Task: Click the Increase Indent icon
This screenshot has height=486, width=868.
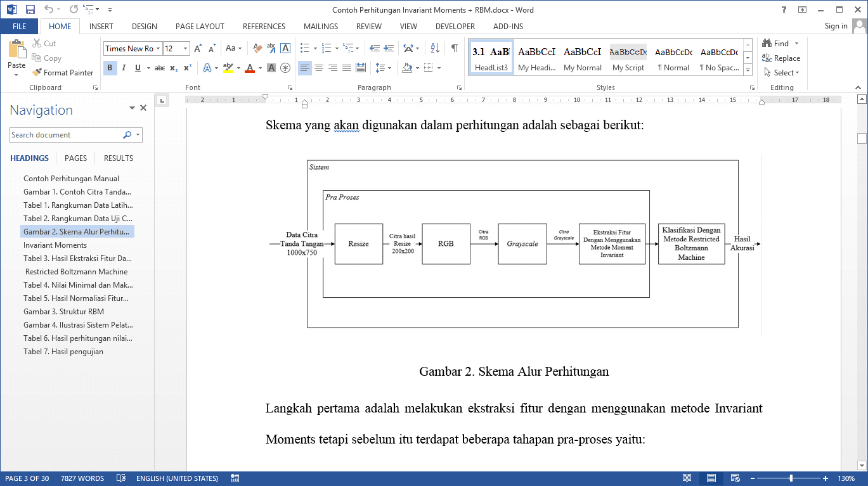Action: coord(390,48)
